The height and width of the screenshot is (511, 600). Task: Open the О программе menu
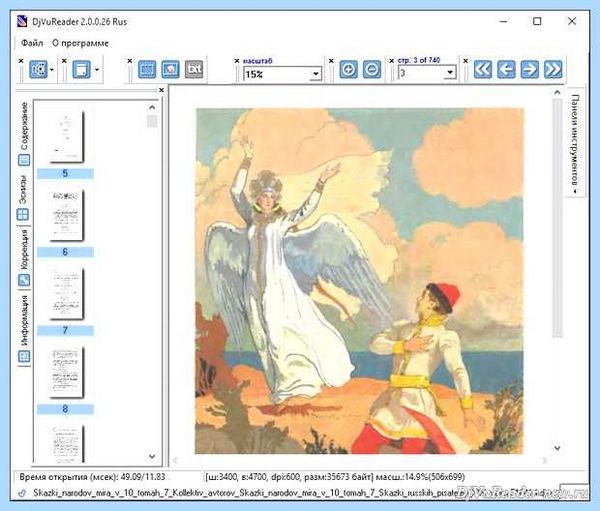80,43
